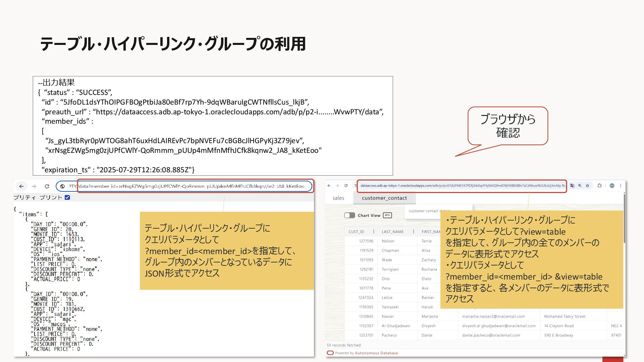Click zoom magnifier icon in right browser
This screenshot has width=644, height=362.
[x=580, y=186]
